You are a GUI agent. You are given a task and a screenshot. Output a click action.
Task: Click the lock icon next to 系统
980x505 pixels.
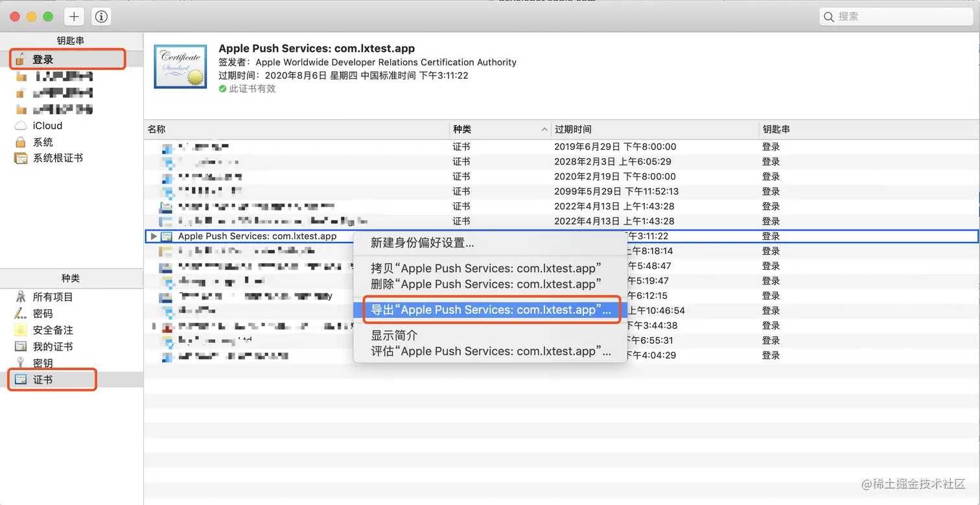[x=21, y=141]
